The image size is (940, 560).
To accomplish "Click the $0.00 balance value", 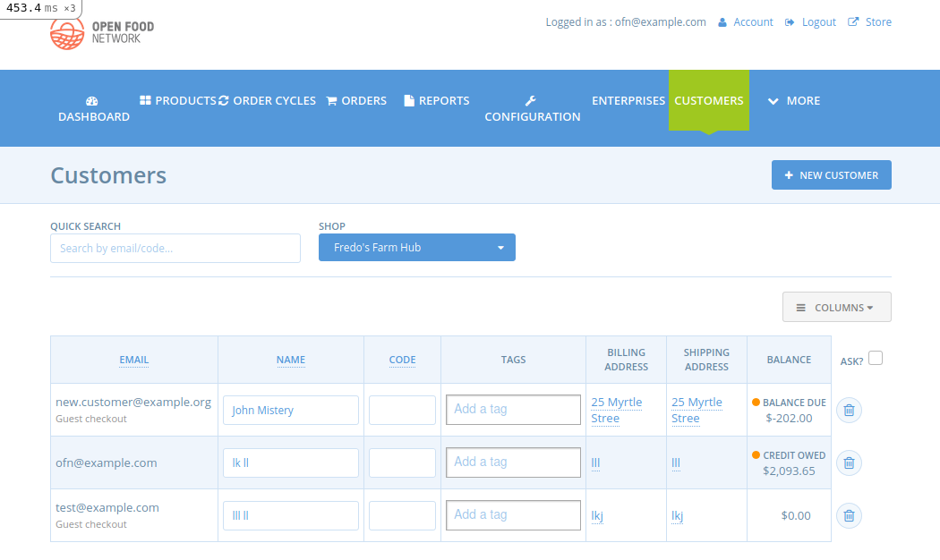I will point(796,515).
